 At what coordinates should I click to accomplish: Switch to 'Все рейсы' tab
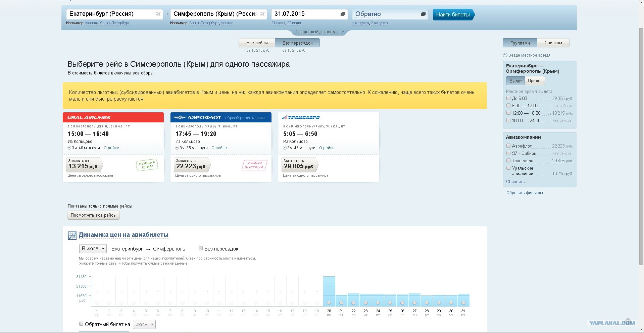click(x=257, y=43)
